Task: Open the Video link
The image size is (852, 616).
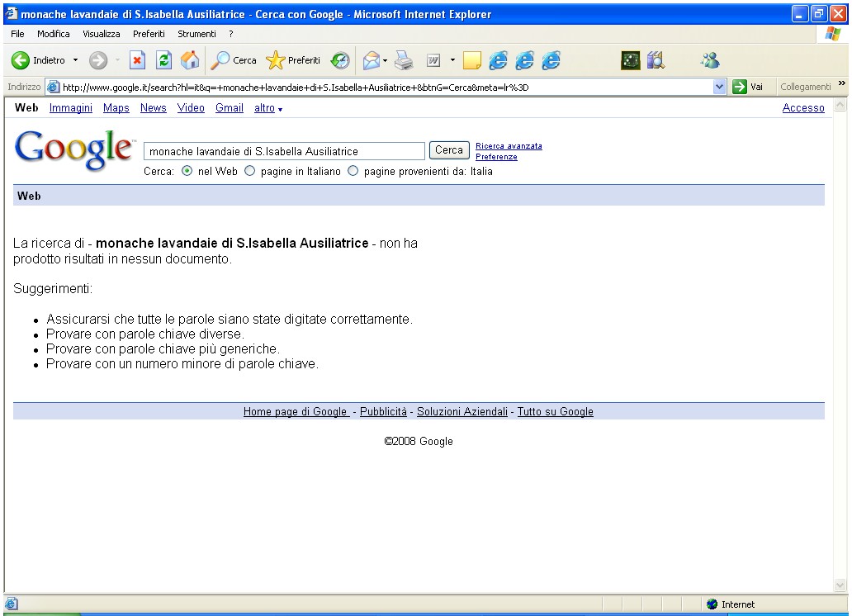Action: click(191, 107)
